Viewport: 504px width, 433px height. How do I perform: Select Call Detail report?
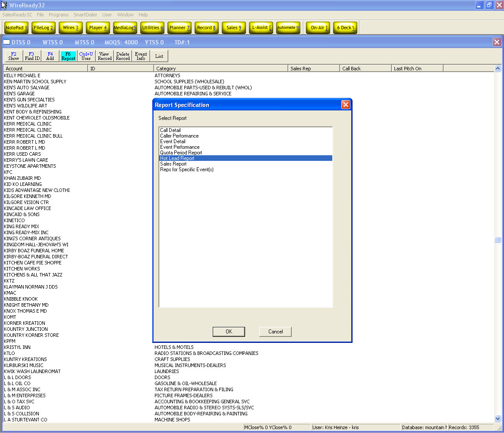coord(246,130)
